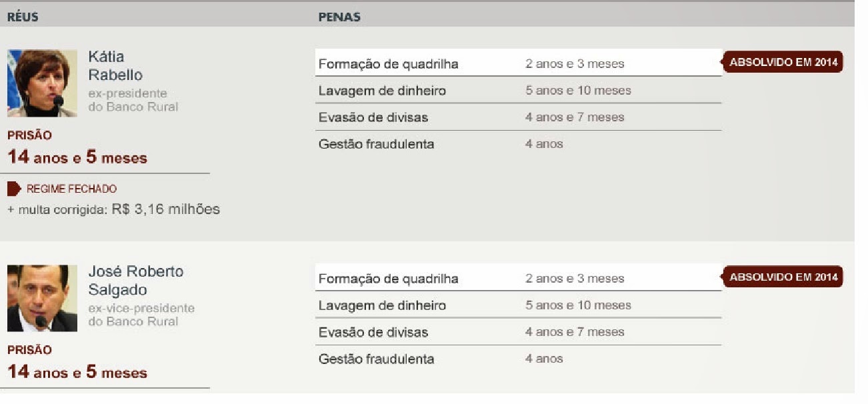Select Kátia Rabello's Lavagem de dinheiro row
The width and height of the screenshot is (868, 404).
(x=519, y=90)
